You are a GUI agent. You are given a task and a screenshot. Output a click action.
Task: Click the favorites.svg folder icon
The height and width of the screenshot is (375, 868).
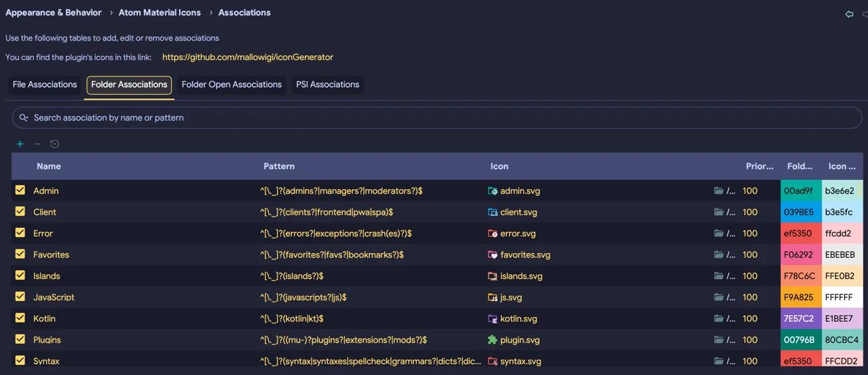[493, 254]
